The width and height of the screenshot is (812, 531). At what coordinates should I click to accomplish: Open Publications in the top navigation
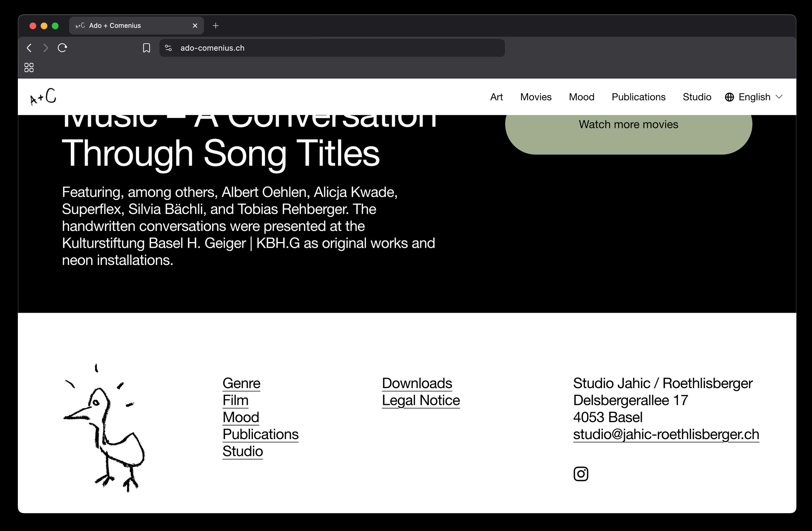[x=638, y=97]
